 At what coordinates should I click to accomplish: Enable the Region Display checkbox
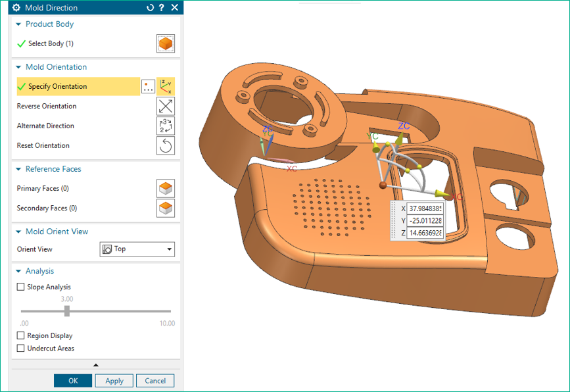(x=21, y=335)
